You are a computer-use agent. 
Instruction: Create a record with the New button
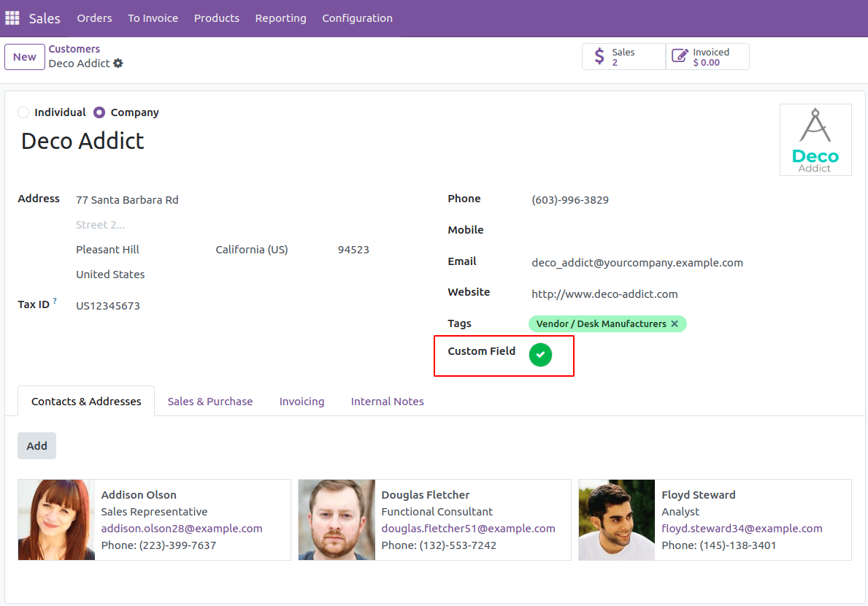pos(24,56)
